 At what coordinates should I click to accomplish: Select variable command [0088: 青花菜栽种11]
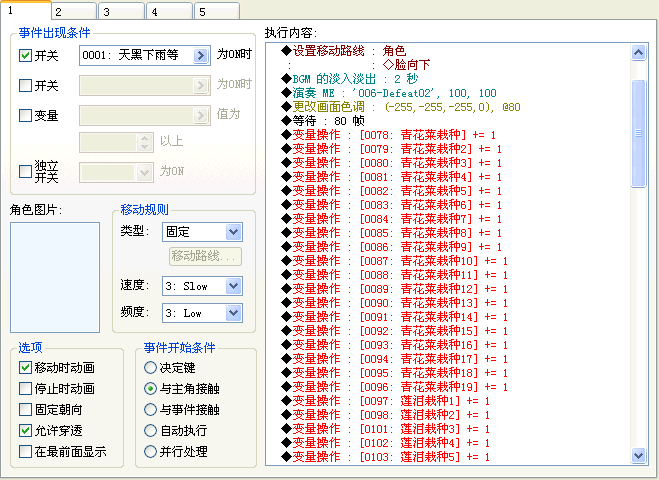pyautogui.click(x=395, y=275)
